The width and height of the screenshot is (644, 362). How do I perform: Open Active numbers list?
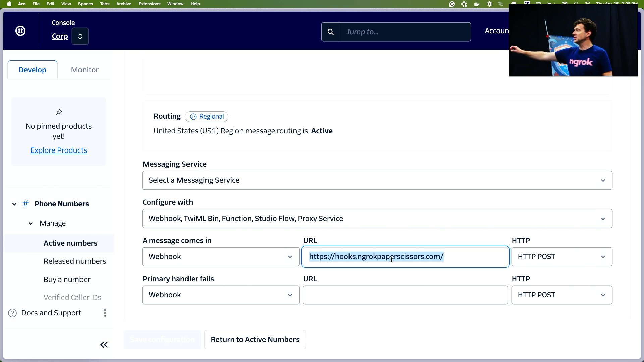coord(71,243)
